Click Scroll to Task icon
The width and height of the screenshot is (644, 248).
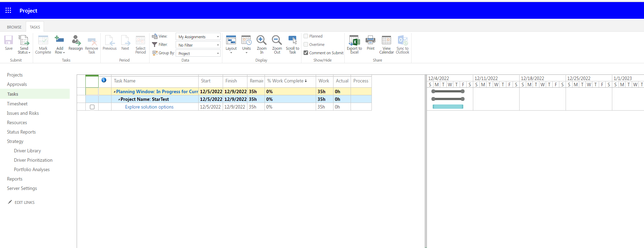point(293,40)
